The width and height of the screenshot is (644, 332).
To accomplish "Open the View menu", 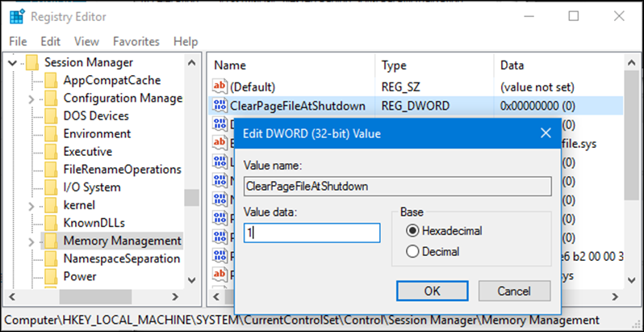I will click(x=86, y=41).
